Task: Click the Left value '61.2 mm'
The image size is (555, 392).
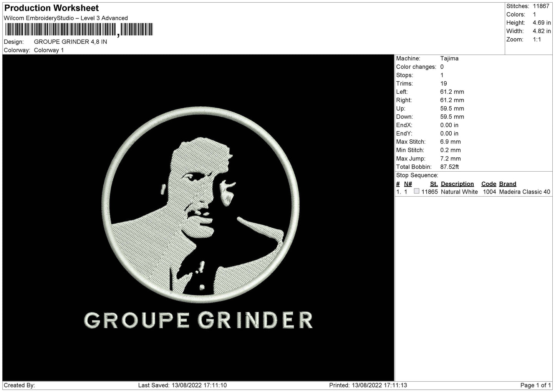Action: 452,92
